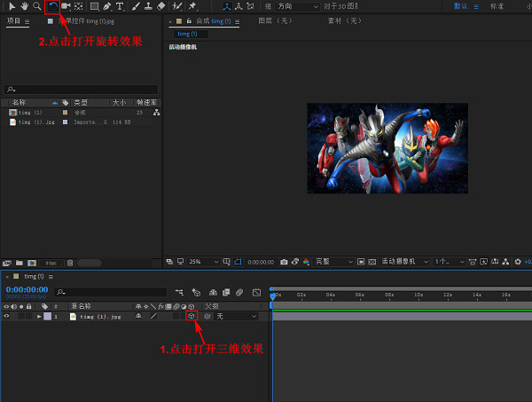
Task: Select the Puppet Pin tool
Action: click(x=192, y=6)
